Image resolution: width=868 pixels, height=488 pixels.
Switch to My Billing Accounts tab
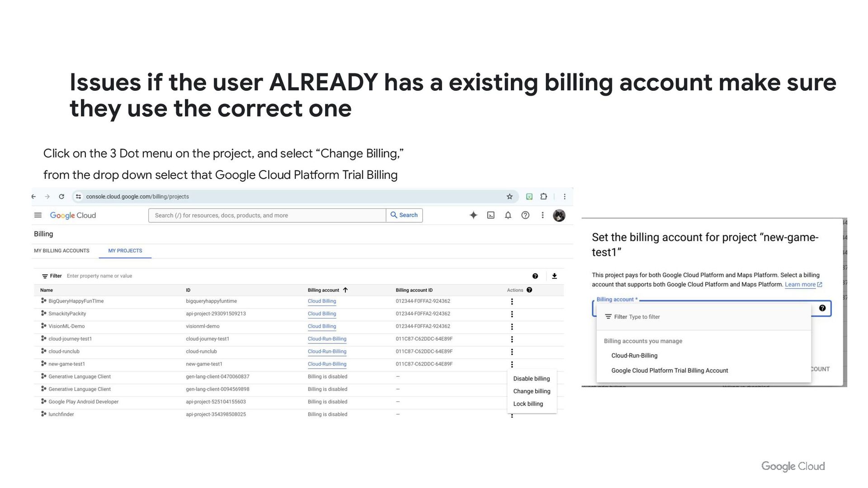pyautogui.click(x=61, y=251)
